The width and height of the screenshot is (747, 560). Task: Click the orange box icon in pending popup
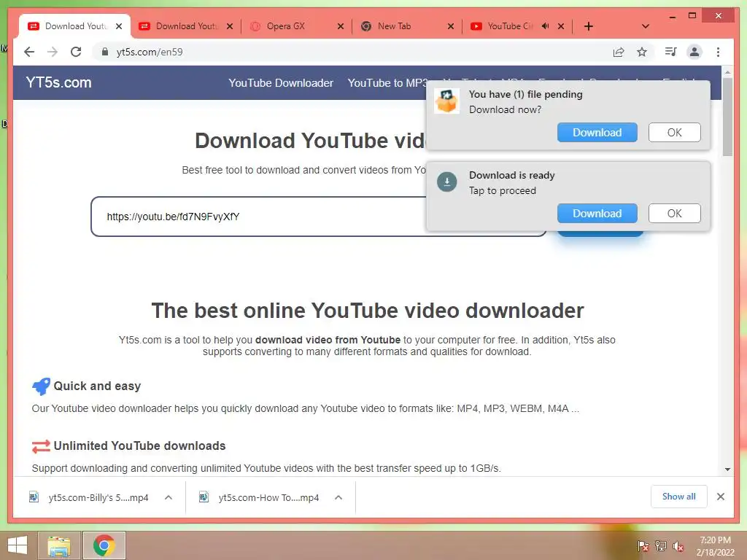click(447, 101)
